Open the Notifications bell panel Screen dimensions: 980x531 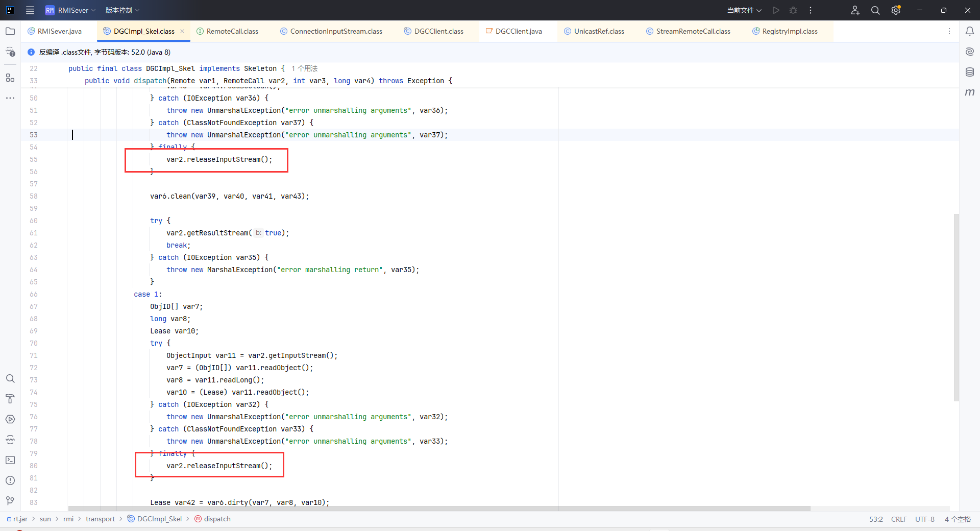(970, 31)
